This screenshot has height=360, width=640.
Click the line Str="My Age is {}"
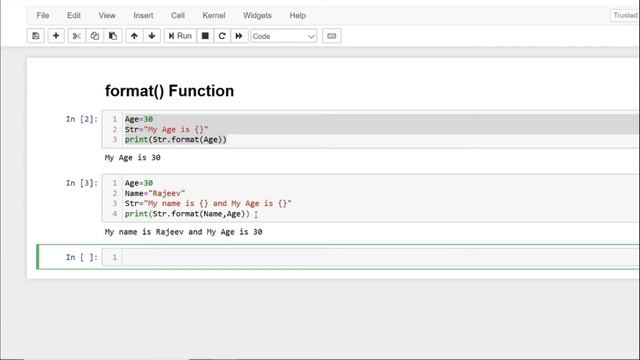[x=167, y=129]
